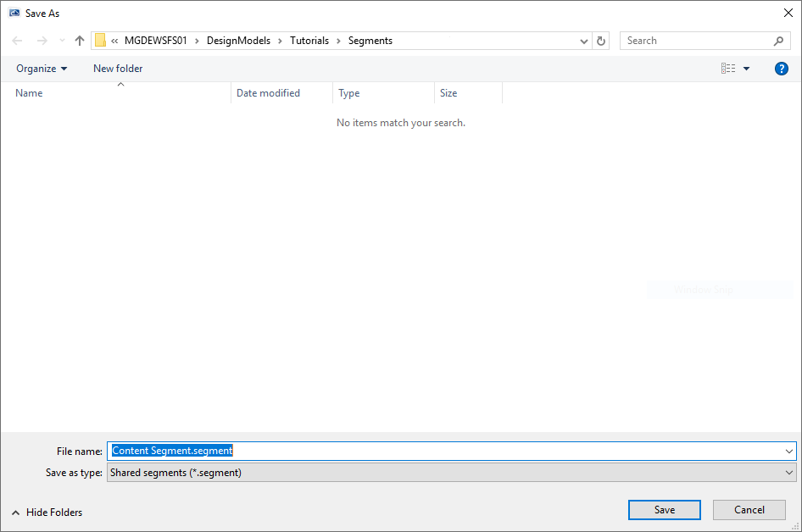Refresh the current folder view

click(602, 41)
